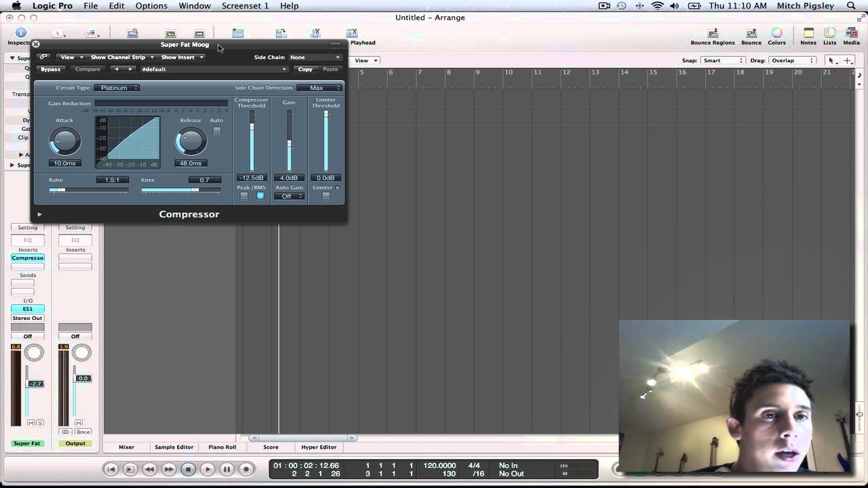Open the Options menu
This screenshot has height=488, width=868.
[x=151, y=5]
